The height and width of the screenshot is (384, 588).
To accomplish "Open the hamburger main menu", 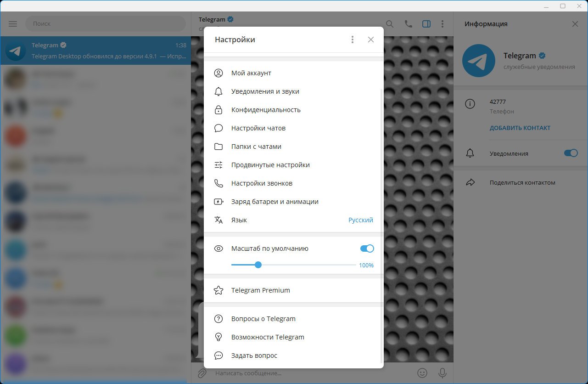I will [13, 24].
